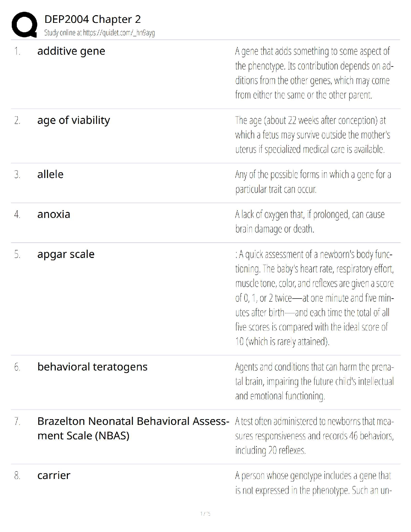The image size is (411, 532).
Task: Click the term 'behavioral teratogens'
Action: [x=92, y=367]
